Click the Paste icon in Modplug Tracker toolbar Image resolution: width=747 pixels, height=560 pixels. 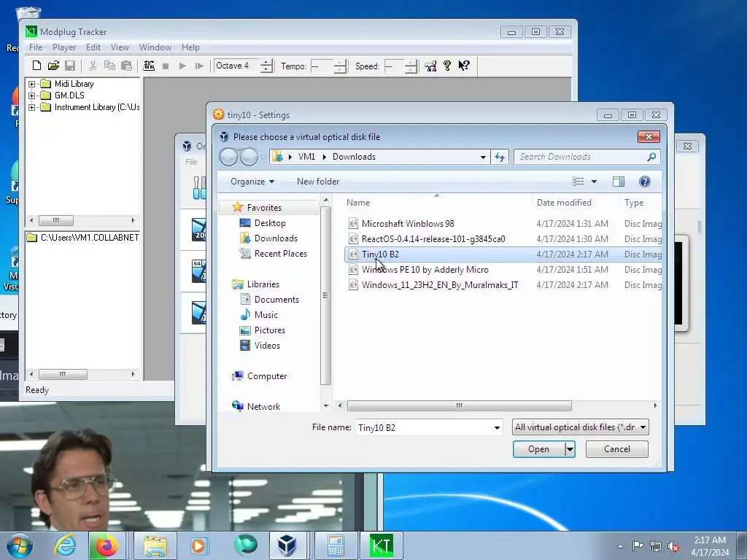[x=126, y=66]
